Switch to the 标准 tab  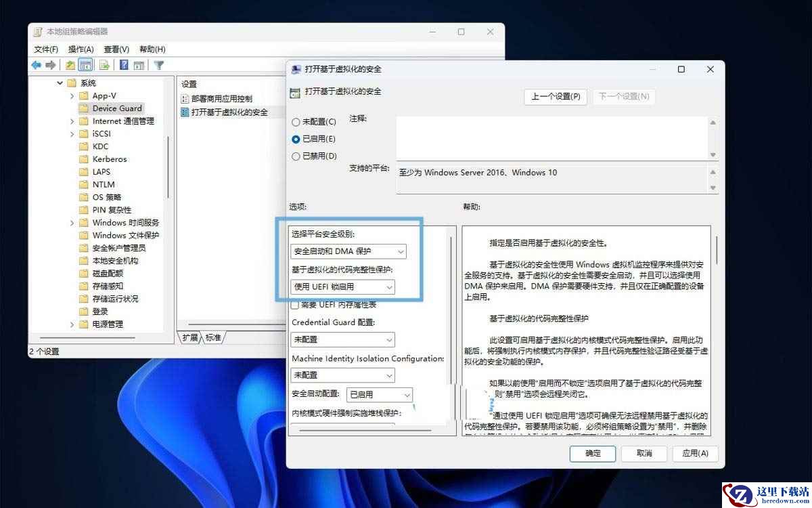point(213,337)
